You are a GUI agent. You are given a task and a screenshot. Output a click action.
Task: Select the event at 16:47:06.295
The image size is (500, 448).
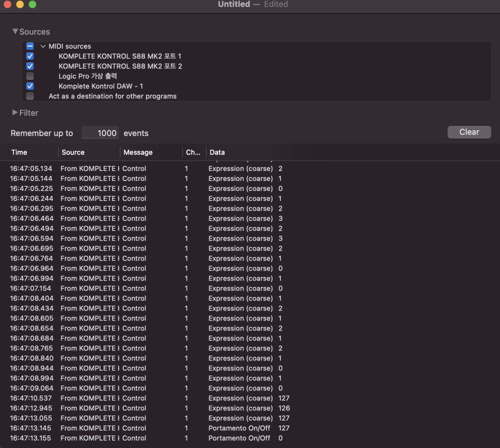[250, 208]
